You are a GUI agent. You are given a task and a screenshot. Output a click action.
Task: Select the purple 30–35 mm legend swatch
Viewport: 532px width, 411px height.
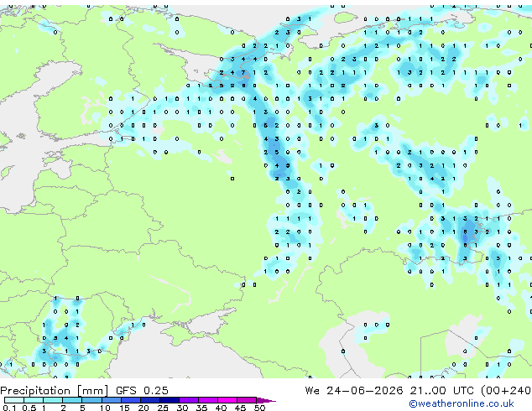(x=189, y=400)
